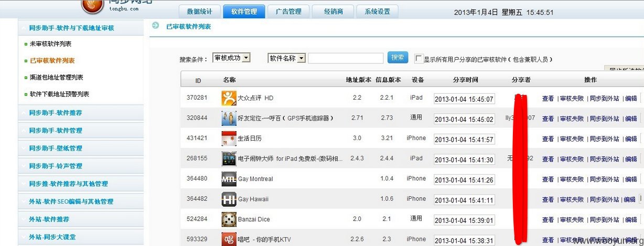Image resolution: width=644 pixels, height=246 pixels.
Task: Click share time field 2013-01-04 15:39:01
Action: [464, 220]
